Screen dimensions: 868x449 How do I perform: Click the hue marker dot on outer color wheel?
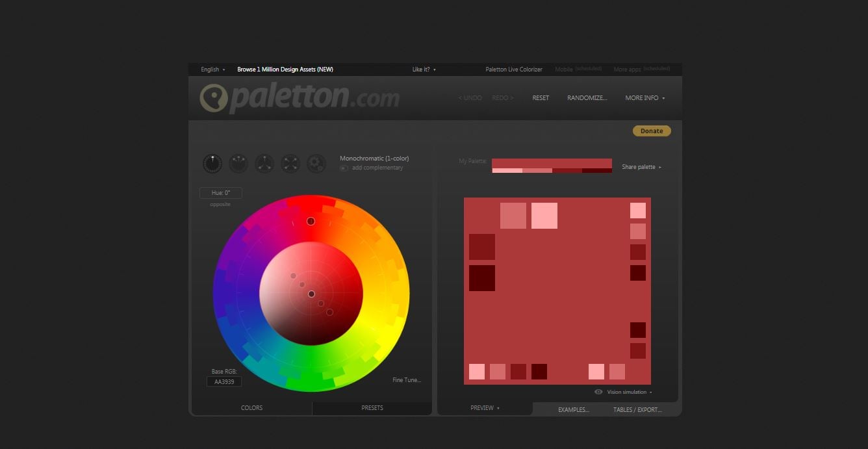pos(311,221)
